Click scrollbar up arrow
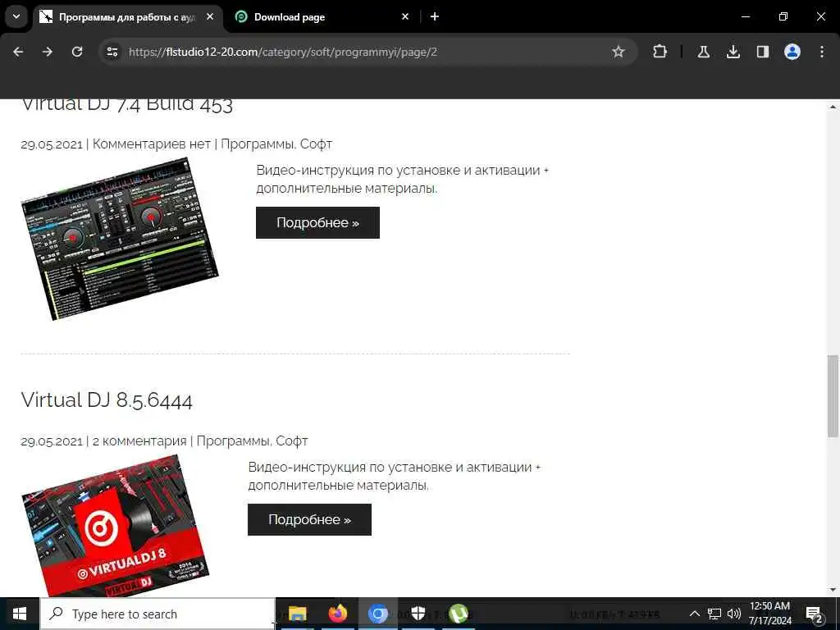840x630 pixels. (x=833, y=106)
